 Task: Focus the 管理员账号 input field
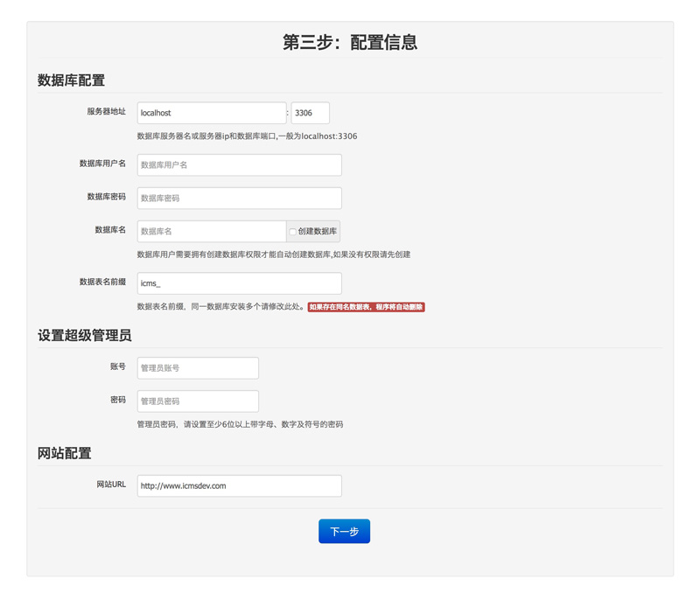tap(198, 368)
